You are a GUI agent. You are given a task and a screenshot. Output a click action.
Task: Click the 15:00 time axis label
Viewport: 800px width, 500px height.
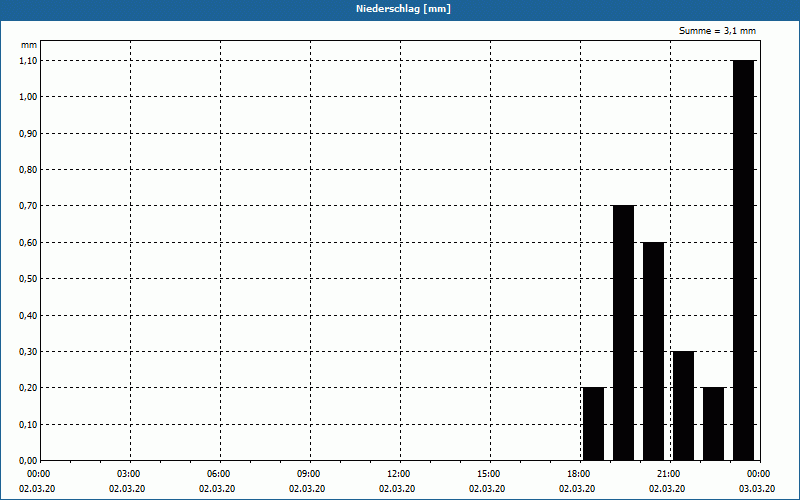point(490,474)
